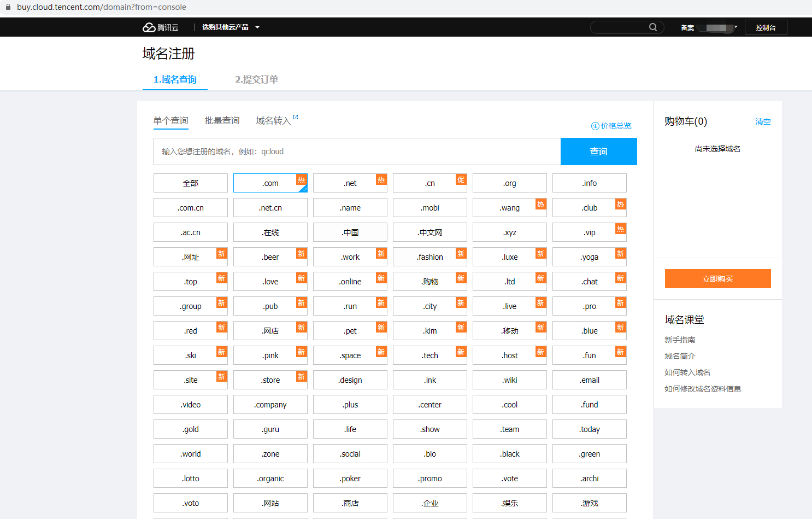
Task: Toggle the .org suffix option
Action: pos(510,183)
